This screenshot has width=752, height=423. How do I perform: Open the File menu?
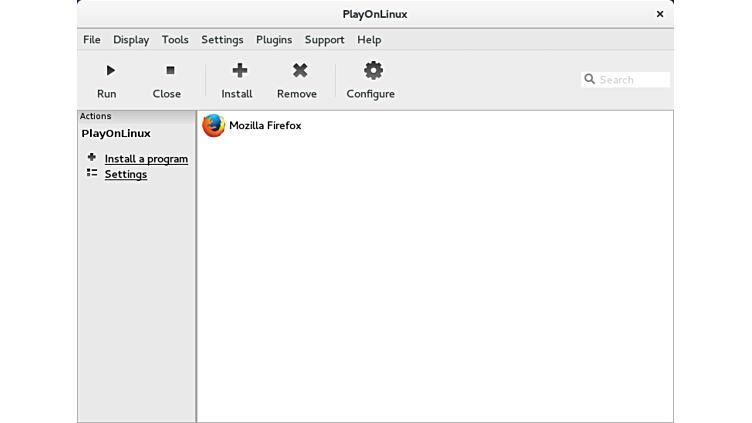pyautogui.click(x=92, y=40)
